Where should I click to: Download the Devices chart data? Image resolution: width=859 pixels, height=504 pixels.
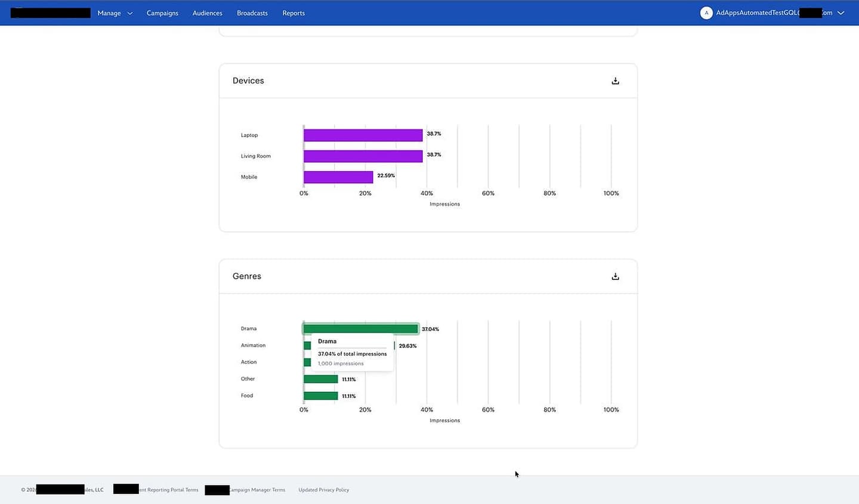(x=615, y=80)
